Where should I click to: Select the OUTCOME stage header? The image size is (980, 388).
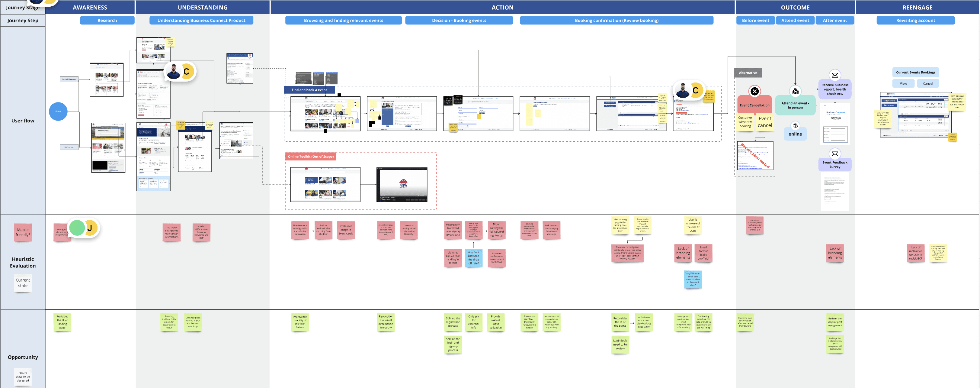(x=795, y=7)
